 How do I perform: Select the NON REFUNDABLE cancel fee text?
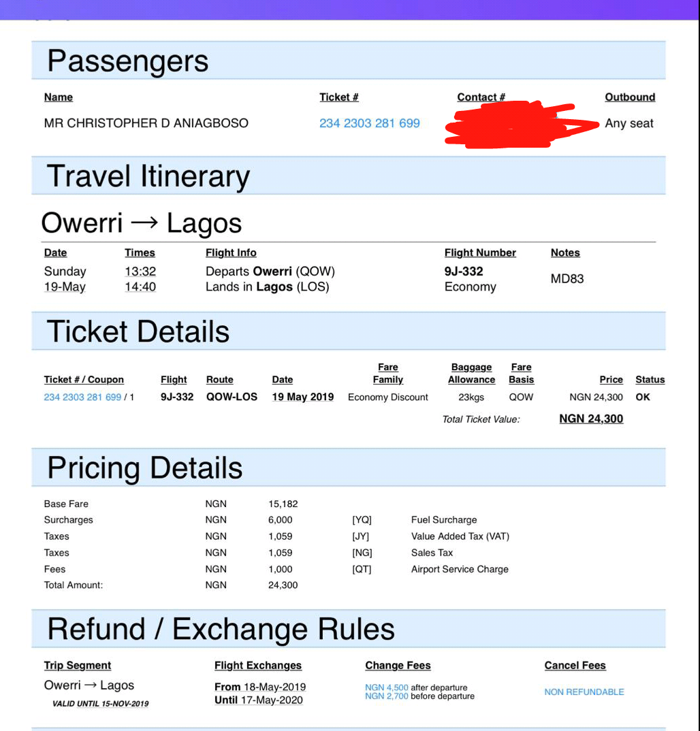[584, 692]
